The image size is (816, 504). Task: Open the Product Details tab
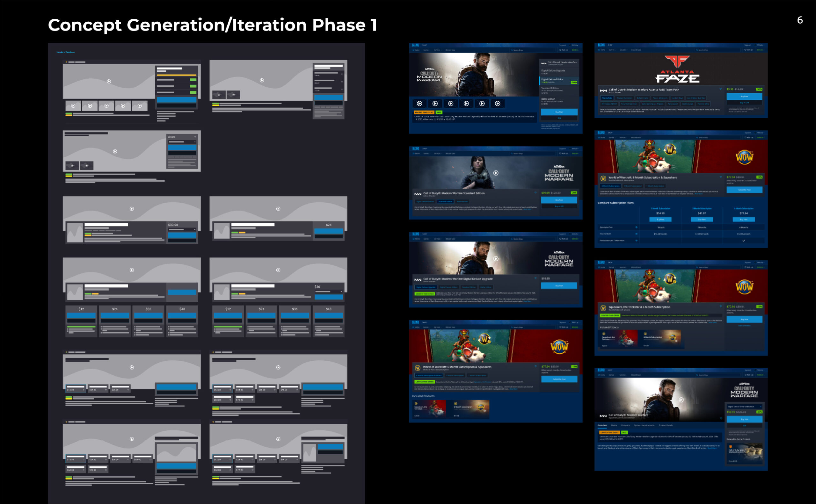pos(666,425)
